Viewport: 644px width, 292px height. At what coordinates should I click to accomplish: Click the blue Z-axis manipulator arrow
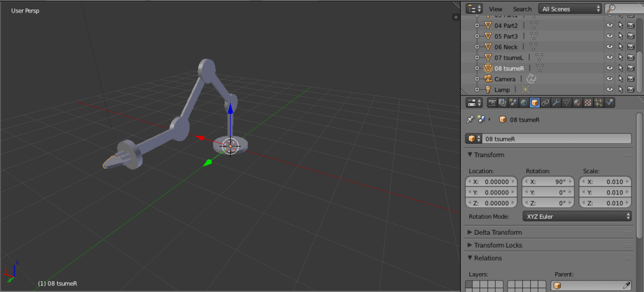[x=230, y=108]
